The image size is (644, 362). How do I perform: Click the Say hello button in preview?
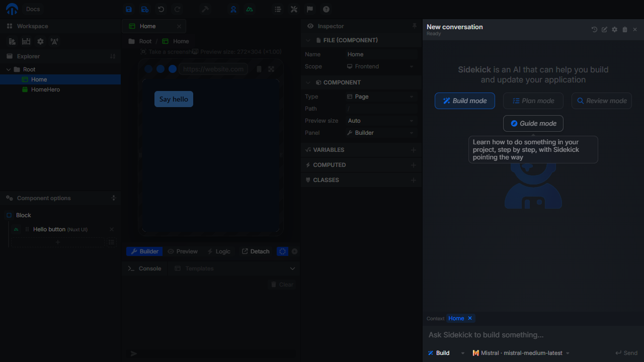(x=174, y=99)
